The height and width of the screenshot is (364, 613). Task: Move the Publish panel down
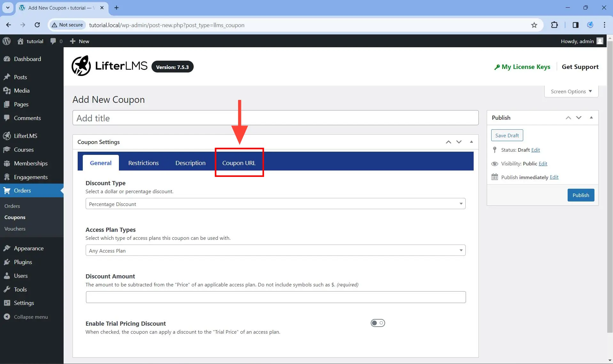pos(579,118)
